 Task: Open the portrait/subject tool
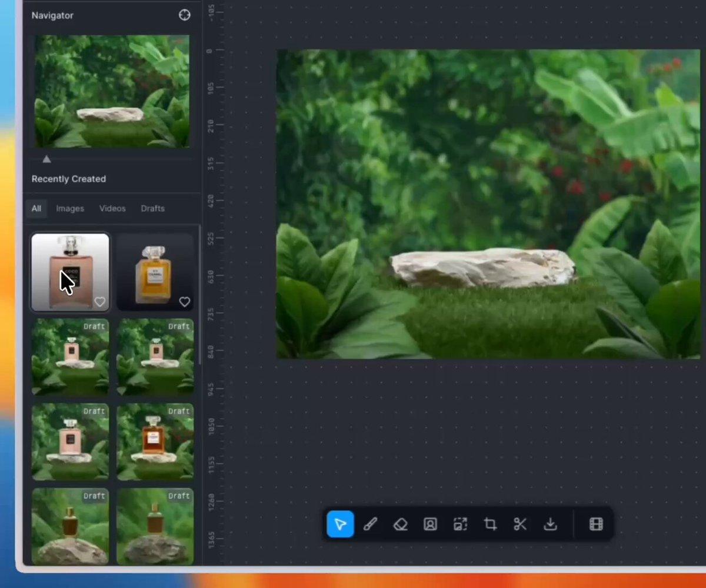[430, 524]
